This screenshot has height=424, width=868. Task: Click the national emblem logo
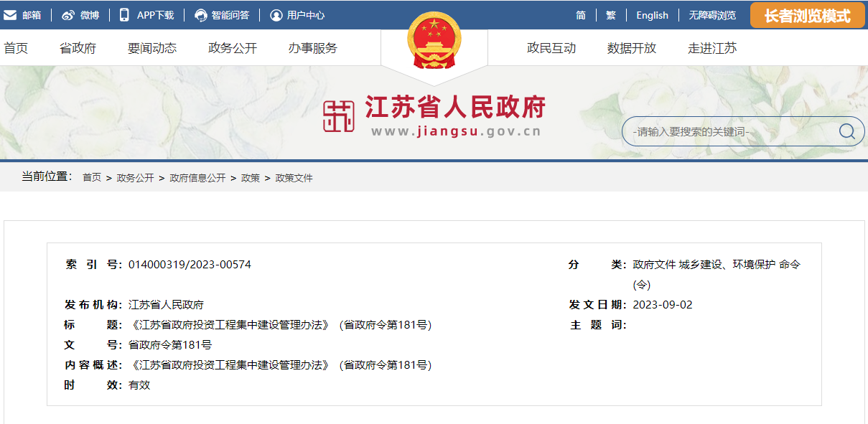[x=434, y=41]
